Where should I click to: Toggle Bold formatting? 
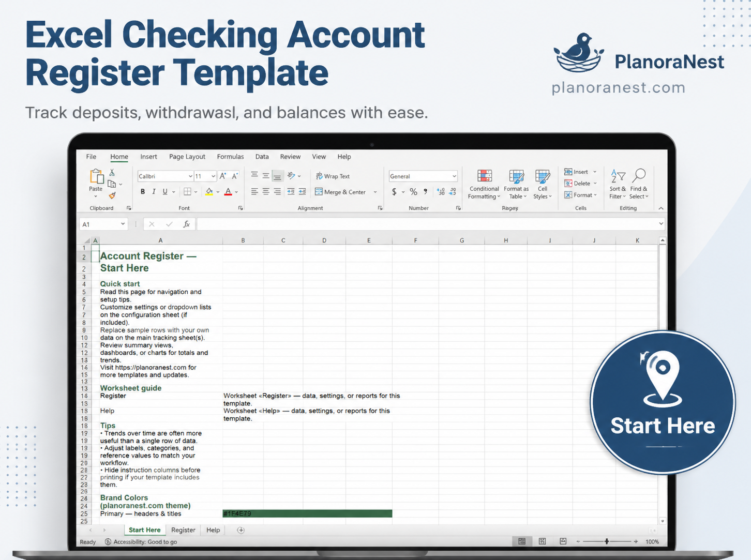coord(143,192)
